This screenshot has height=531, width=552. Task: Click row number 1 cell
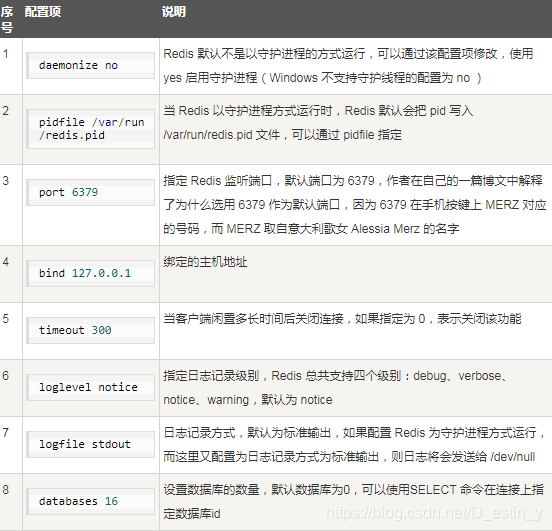[11, 66]
